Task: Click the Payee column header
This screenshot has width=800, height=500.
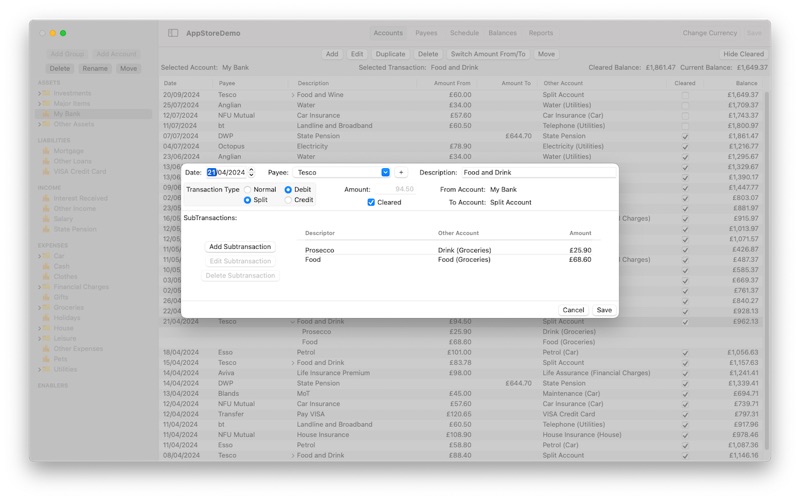Action: pos(227,83)
